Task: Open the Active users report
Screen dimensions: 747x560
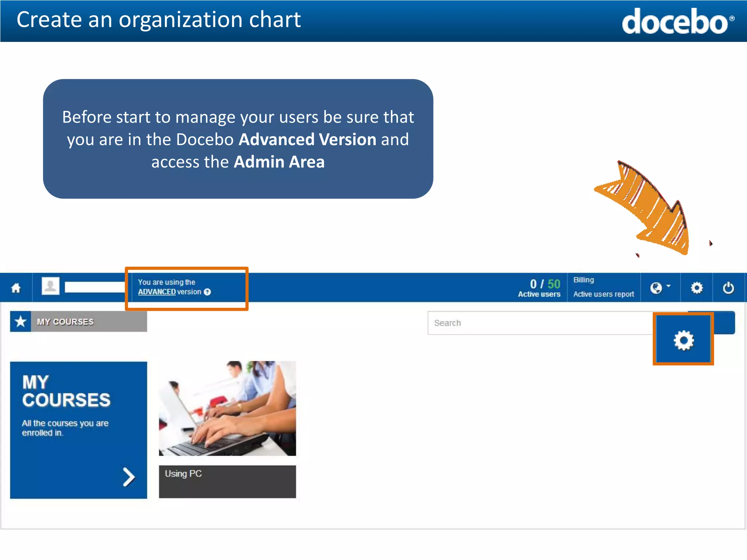Action: pyautogui.click(x=604, y=294)
